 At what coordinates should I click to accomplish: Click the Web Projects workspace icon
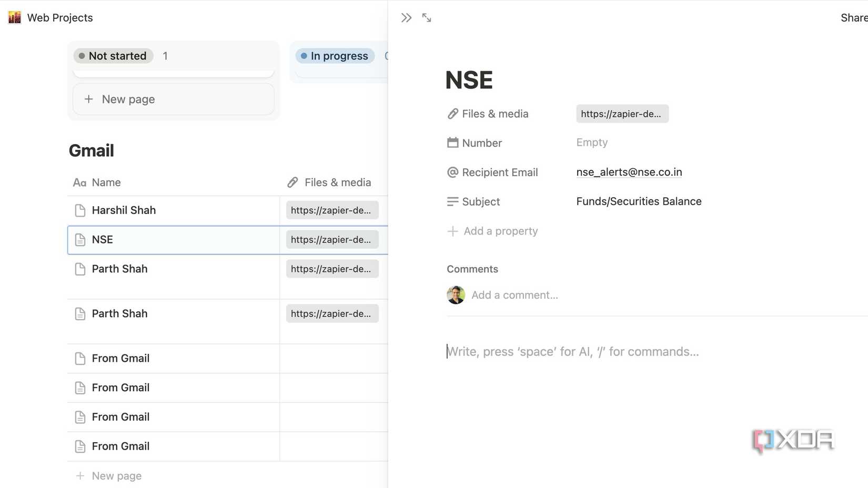[14, 17]
